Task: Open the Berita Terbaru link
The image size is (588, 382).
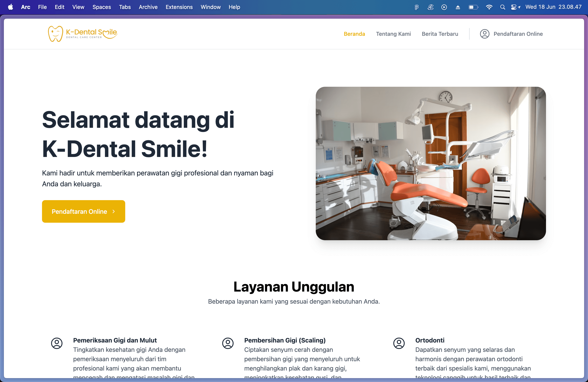Action: tap(440, 34)
